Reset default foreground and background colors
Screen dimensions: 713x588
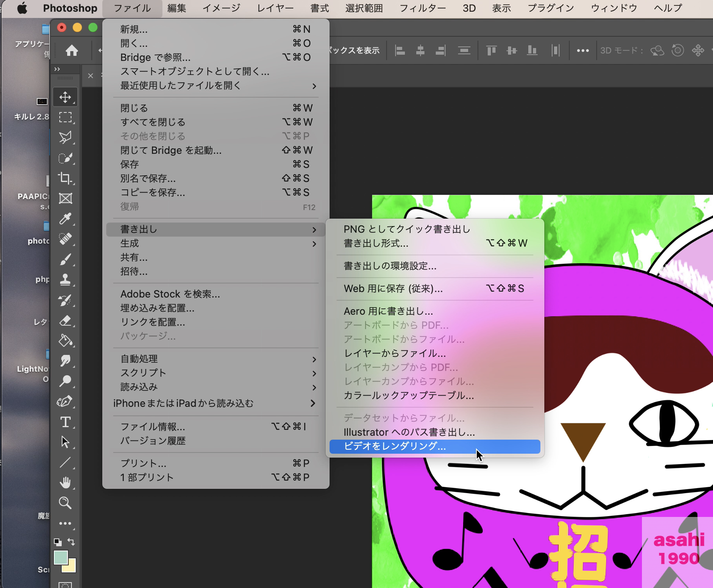(57, 542)
